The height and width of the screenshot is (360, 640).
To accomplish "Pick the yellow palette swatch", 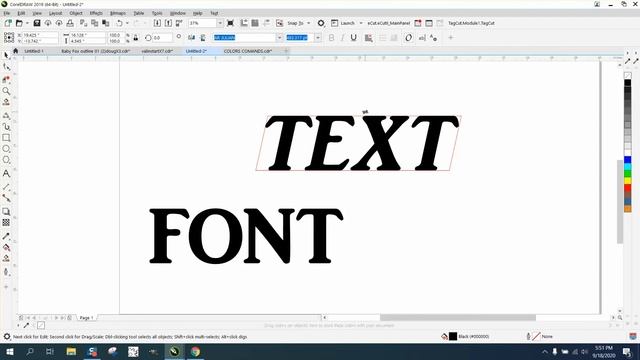I will pyautogui.click(x=627, y=181).
